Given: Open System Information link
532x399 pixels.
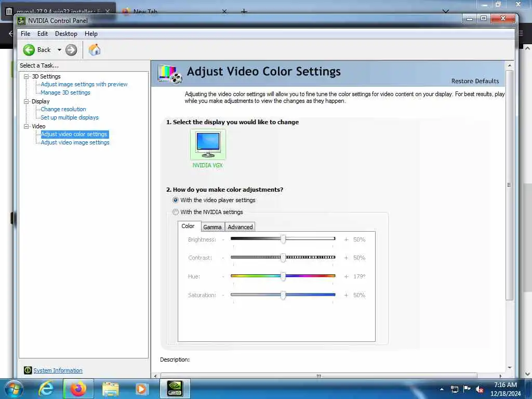Looking at the screenshot, I should (x=58, y=370).
